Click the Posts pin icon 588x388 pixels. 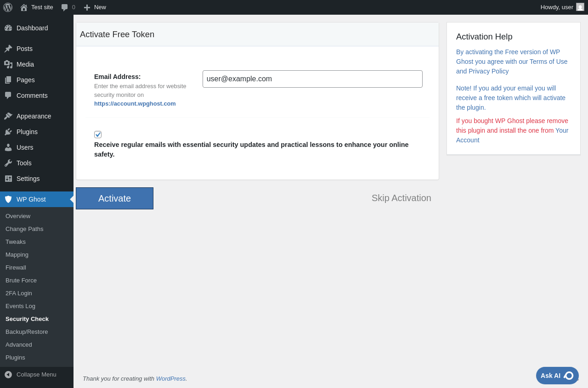click(8, 49)
